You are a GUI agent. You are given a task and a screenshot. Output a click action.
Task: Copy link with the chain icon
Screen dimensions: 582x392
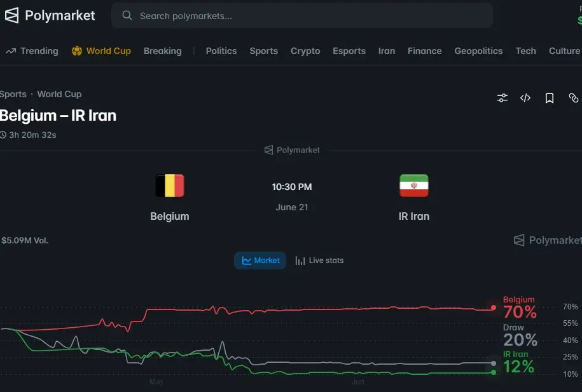[x=574, y=98]
